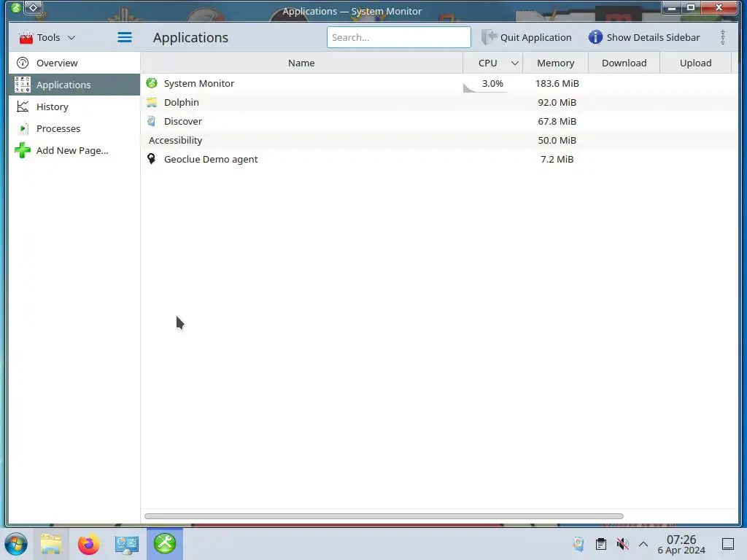Click System Monitor taskbar icon
Image resolution: width=747 pixels, height=560 pixels.
coord(165,544)
